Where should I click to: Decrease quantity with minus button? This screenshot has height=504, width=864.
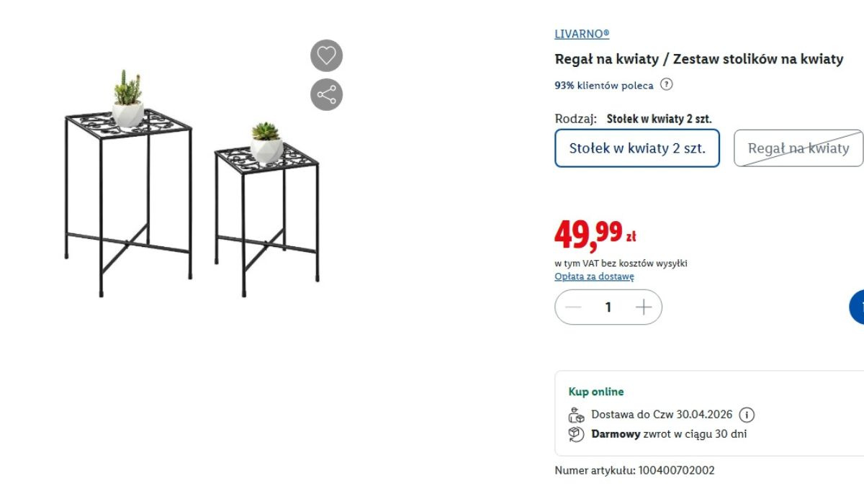[573, 307]
